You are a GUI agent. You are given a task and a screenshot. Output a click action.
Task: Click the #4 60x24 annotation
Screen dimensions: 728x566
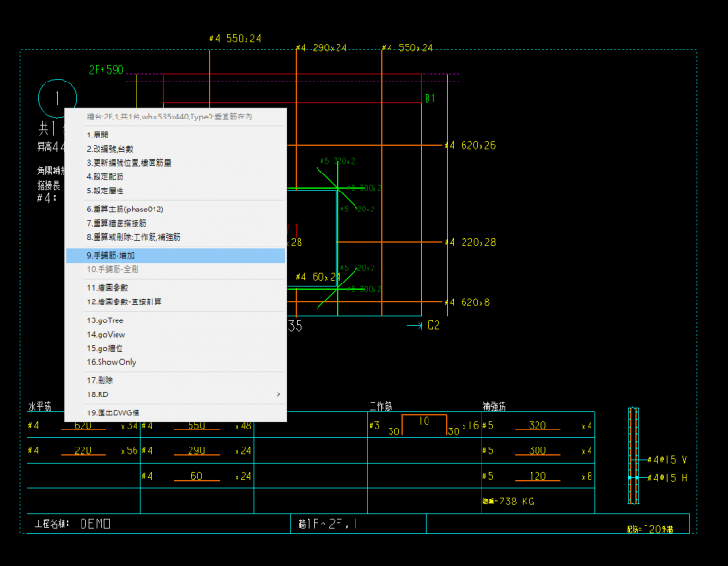point(318,277)
